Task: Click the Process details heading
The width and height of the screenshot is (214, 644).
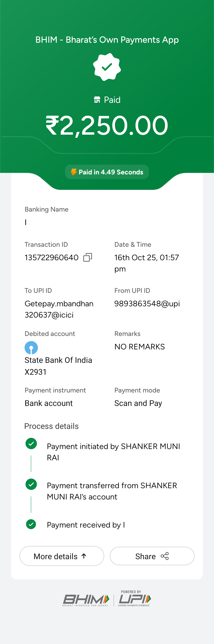Action: 52,426
